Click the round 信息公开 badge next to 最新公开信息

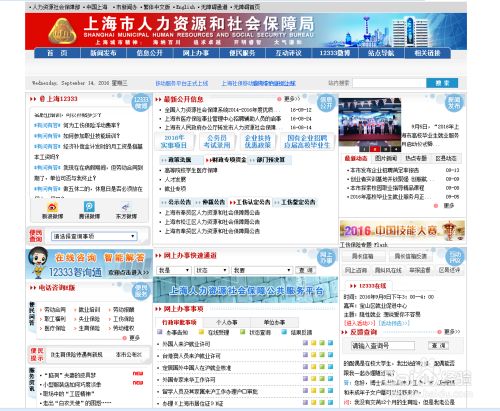pyautogui.click(x=326, y=103)
